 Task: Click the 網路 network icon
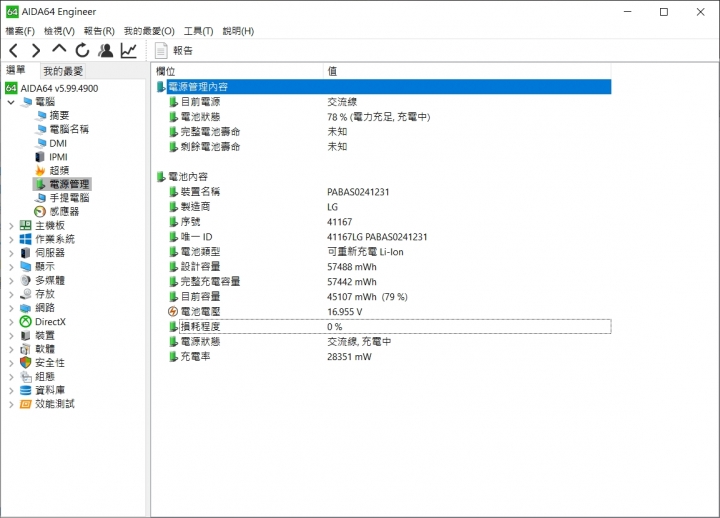pyautogui.click(x=26, y=308)
